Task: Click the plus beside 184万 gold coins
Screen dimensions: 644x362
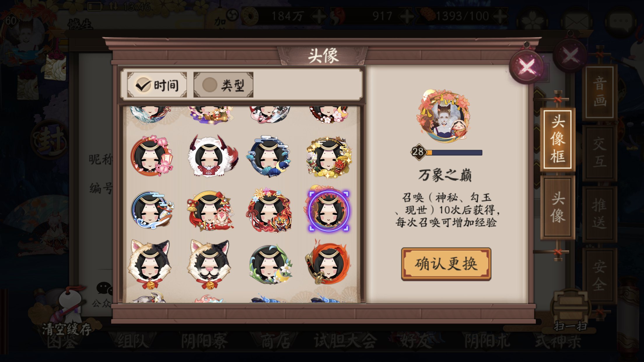Action: point(319,16)
